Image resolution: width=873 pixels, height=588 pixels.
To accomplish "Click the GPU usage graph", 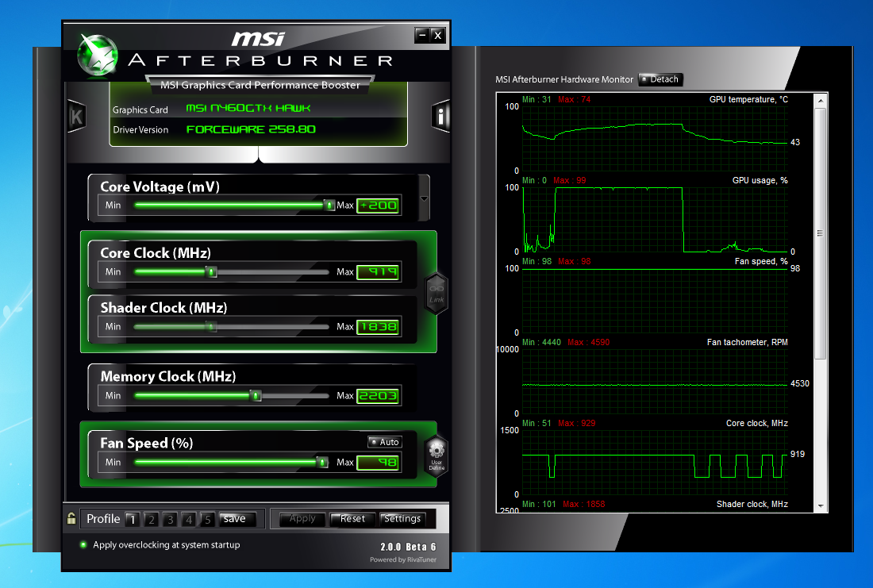I will pyautogui.click(x=655, y=219).
